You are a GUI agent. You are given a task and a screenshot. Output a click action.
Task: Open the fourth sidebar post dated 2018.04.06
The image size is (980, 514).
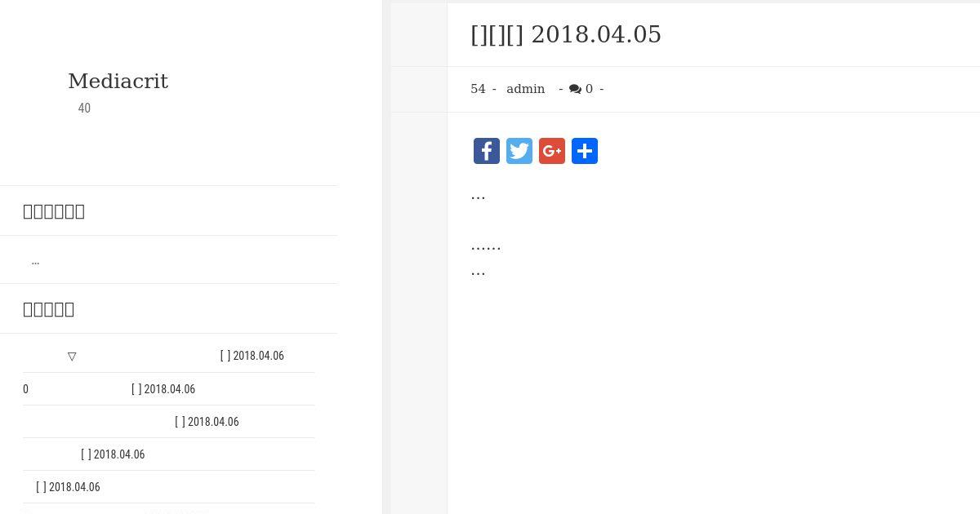click(84, 454)
